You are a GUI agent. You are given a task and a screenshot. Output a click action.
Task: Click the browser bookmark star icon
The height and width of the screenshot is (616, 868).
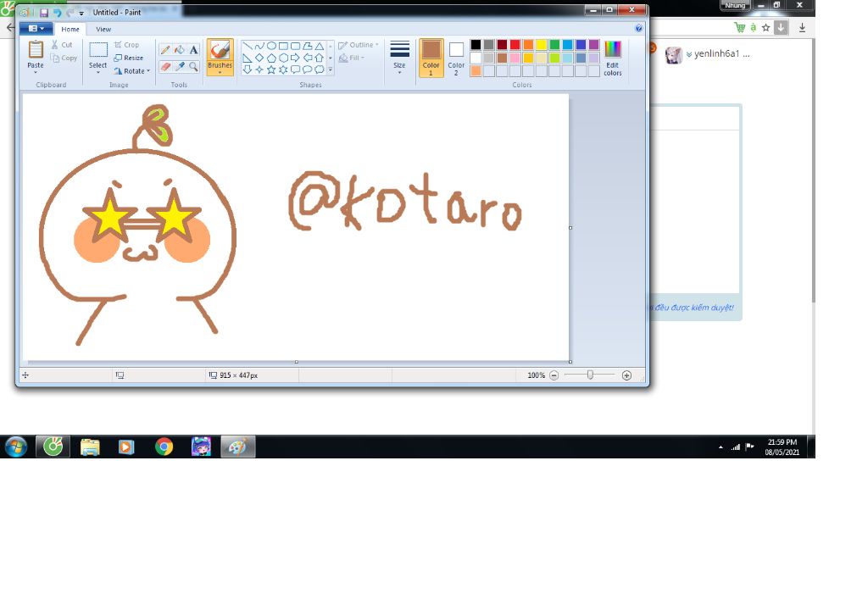[x=766, y=27]
